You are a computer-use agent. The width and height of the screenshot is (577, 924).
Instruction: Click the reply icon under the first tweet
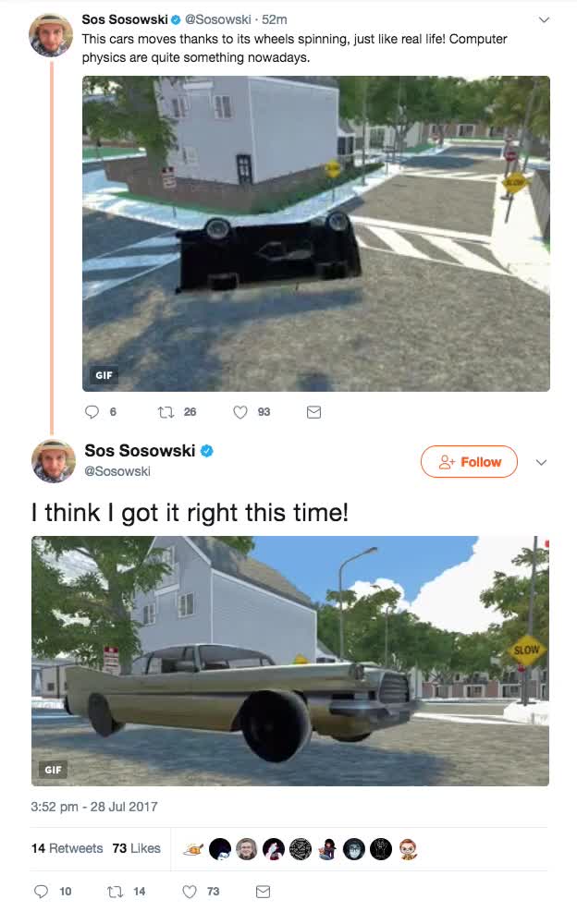(92, 412)
